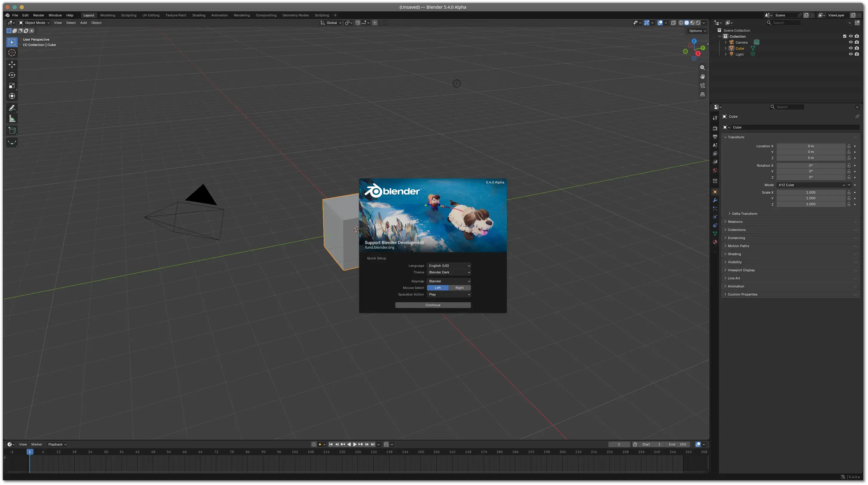Open the Options button in viewport

[697, 31]
